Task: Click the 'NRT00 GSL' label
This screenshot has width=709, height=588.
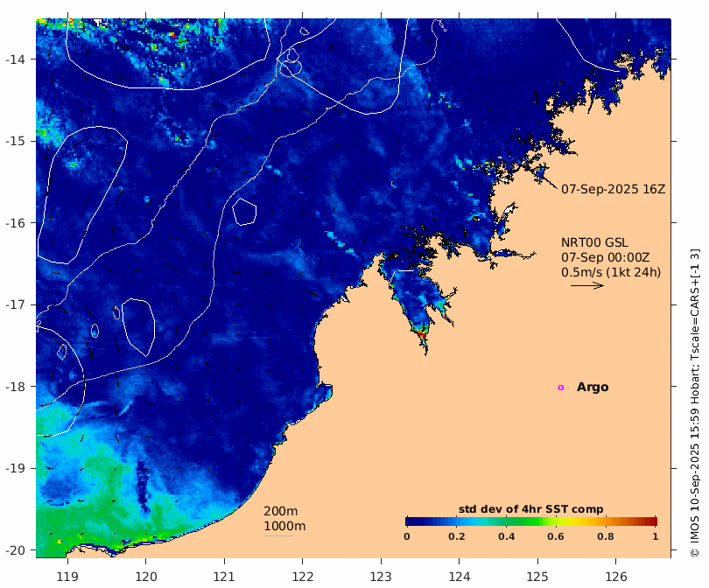Action: pos(594,242)
